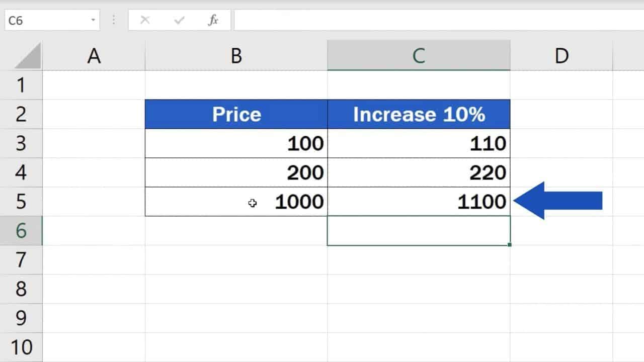This screenshot has height=362, width=644.
Task: Click the Enter (checkmark) icon on formula bar
Action: (179, 20)
